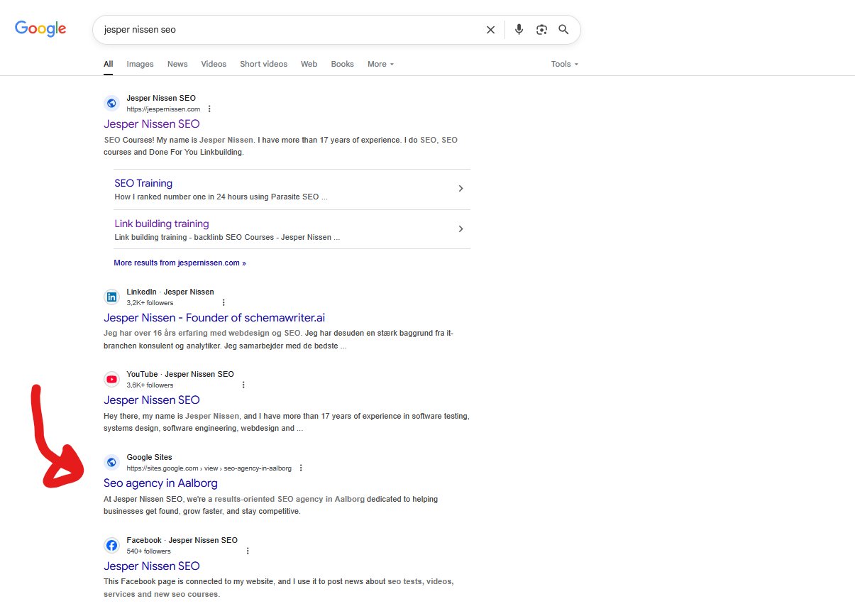The width and height of the screenshot is (855, 616).
Task: Click More results from jespernissen.com link
Action: (x=180, y=263)
